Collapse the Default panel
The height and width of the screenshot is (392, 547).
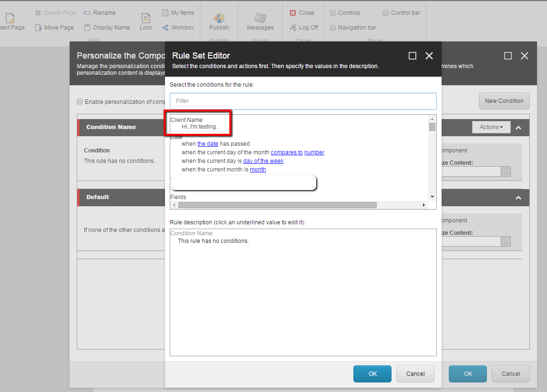518,197
